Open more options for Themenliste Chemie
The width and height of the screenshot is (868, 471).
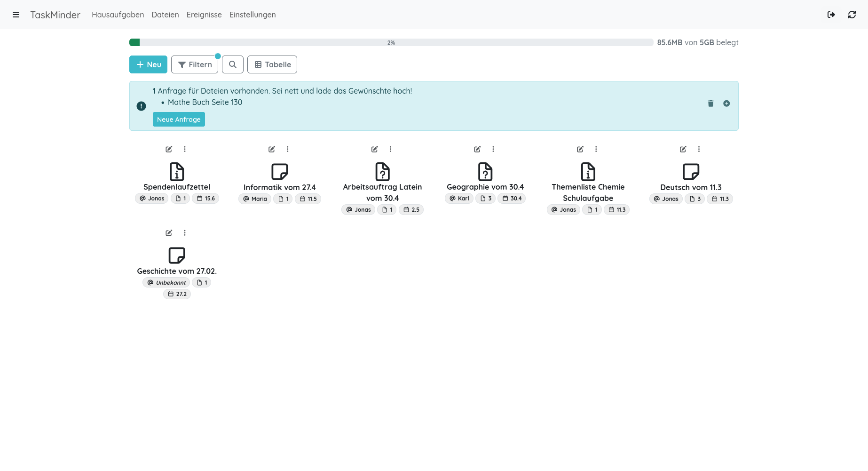(x=596, y=149)
